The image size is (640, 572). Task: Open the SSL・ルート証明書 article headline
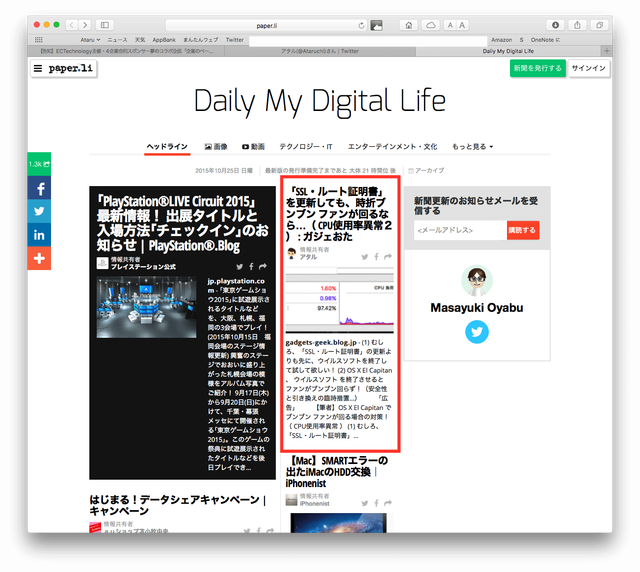click(x=339, y=214)
